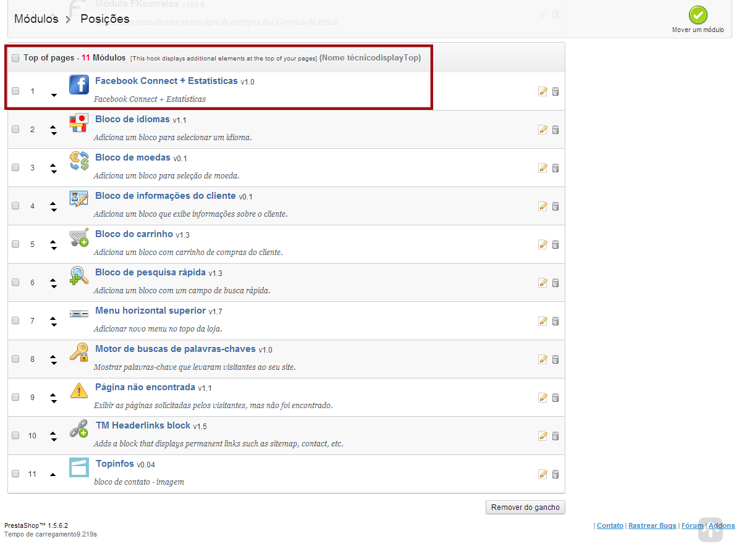Move Topinfos module up

pyautogui.click(x=53, y=474)
